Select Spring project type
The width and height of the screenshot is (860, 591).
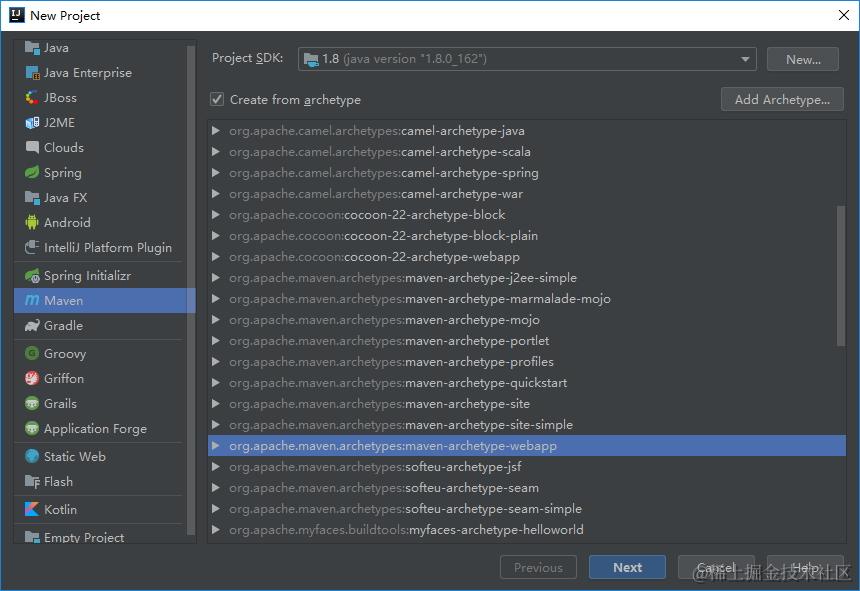pos(100,172)
